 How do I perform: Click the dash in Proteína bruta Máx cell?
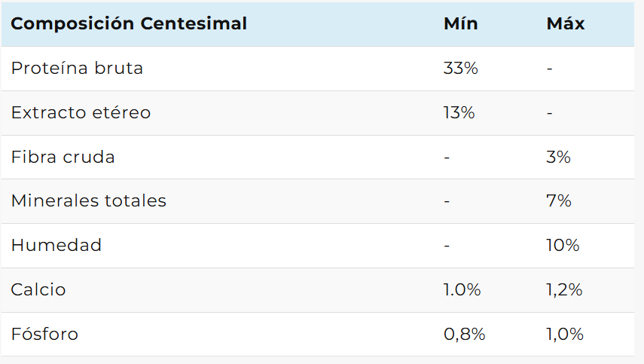(550, 69)
